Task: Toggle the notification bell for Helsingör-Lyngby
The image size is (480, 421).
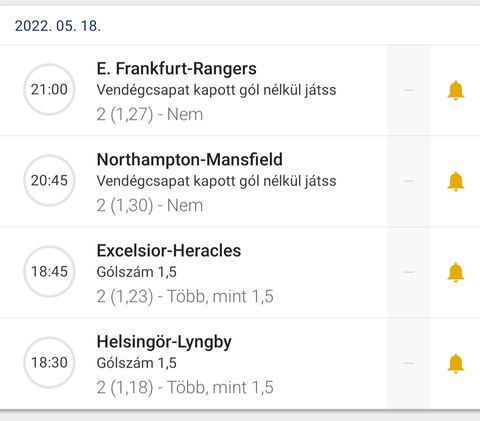Action: 455,363
